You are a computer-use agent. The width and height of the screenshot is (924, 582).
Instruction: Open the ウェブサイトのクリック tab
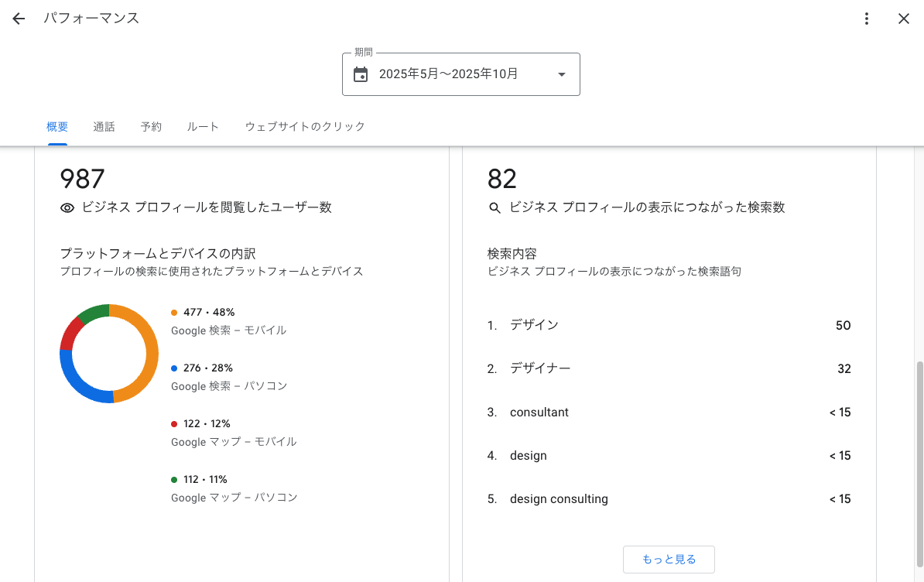305,127
